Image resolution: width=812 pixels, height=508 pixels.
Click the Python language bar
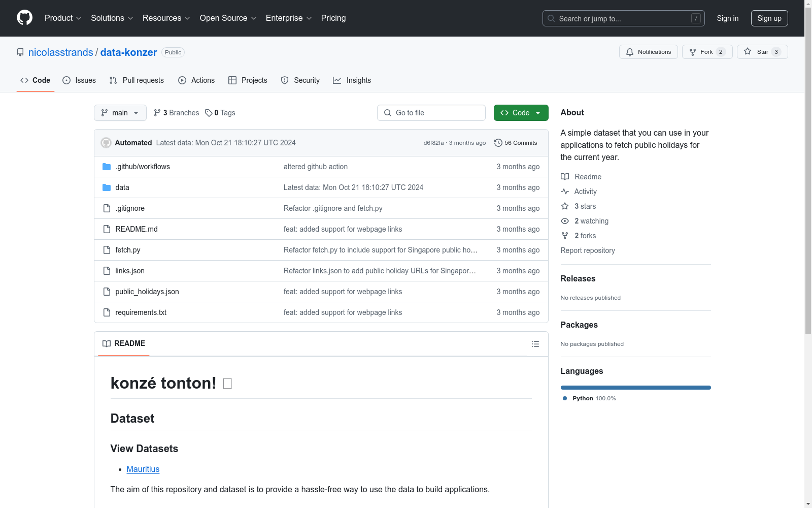coord(636,388)
